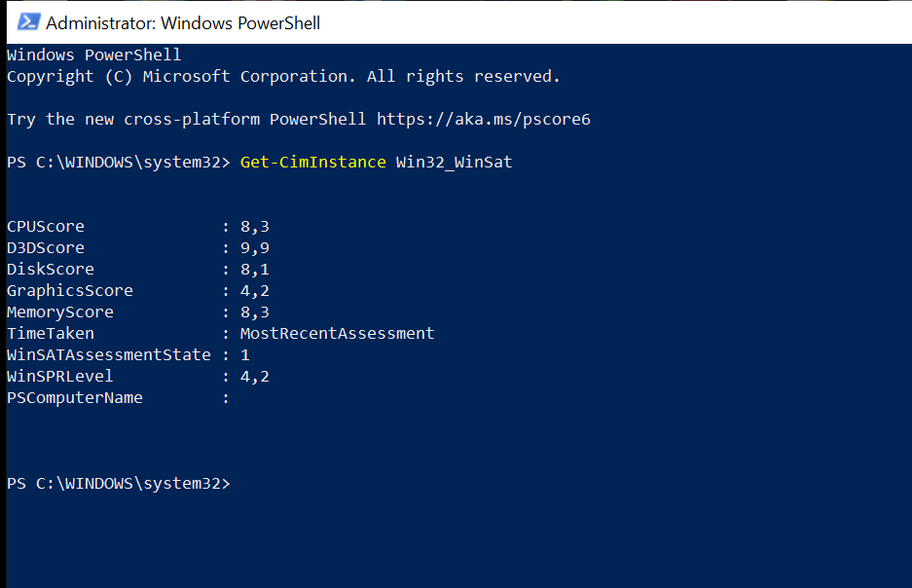Click the Copyright Microsoft Corporation line
Image resolution: width=912 pixels, height=588 pixels.
pyautogui.click(x=283, y=76)
